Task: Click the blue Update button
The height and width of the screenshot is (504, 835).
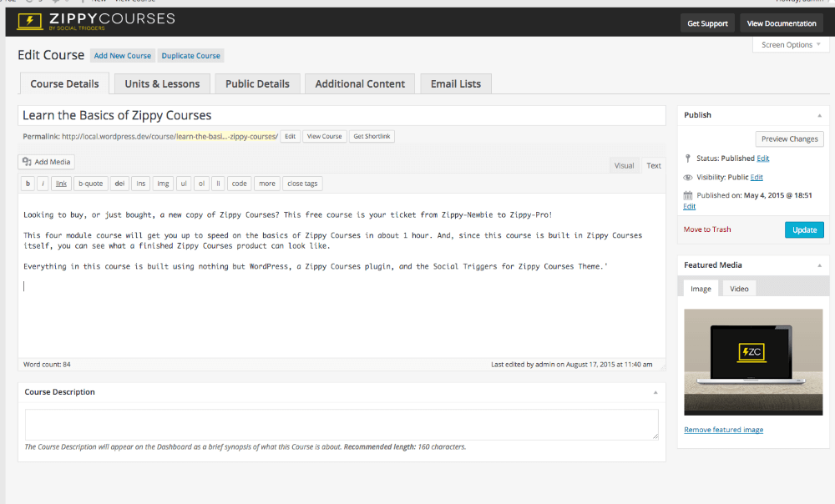Action: click(x=804, y=230)
